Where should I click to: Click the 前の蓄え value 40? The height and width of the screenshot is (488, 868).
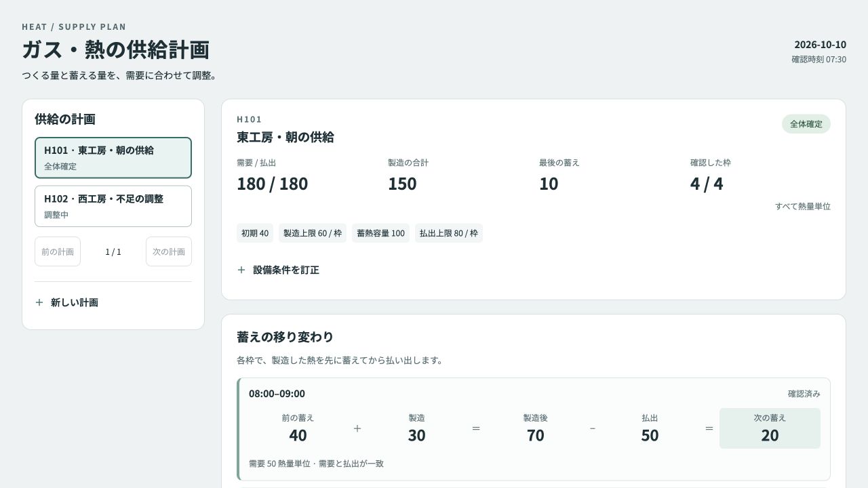click(x=298, y=435)
